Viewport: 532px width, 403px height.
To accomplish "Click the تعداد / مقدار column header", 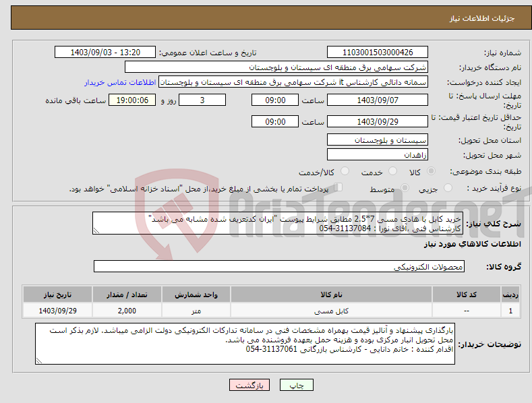I will (x=127, y=294).
